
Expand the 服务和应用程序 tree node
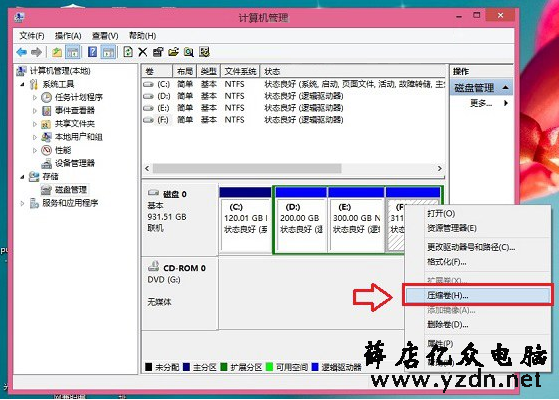point(22,203)
